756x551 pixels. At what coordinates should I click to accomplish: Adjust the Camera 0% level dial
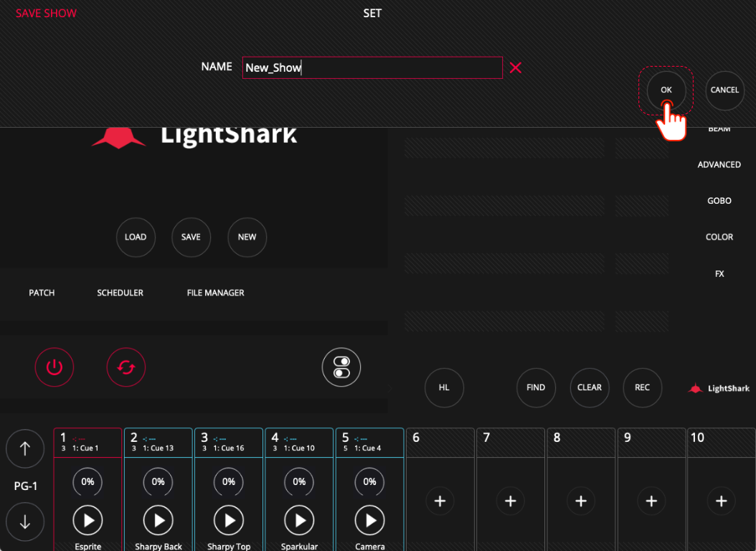tap(370, 481)
